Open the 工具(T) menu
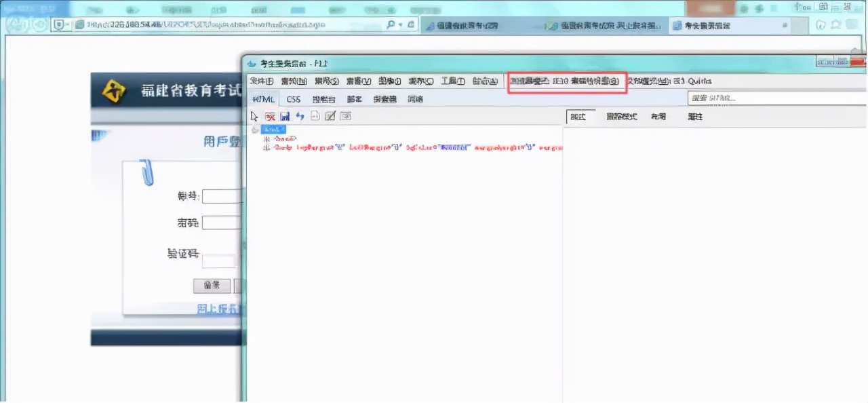This screenshot has height=403, width=868. coord(453,81)
